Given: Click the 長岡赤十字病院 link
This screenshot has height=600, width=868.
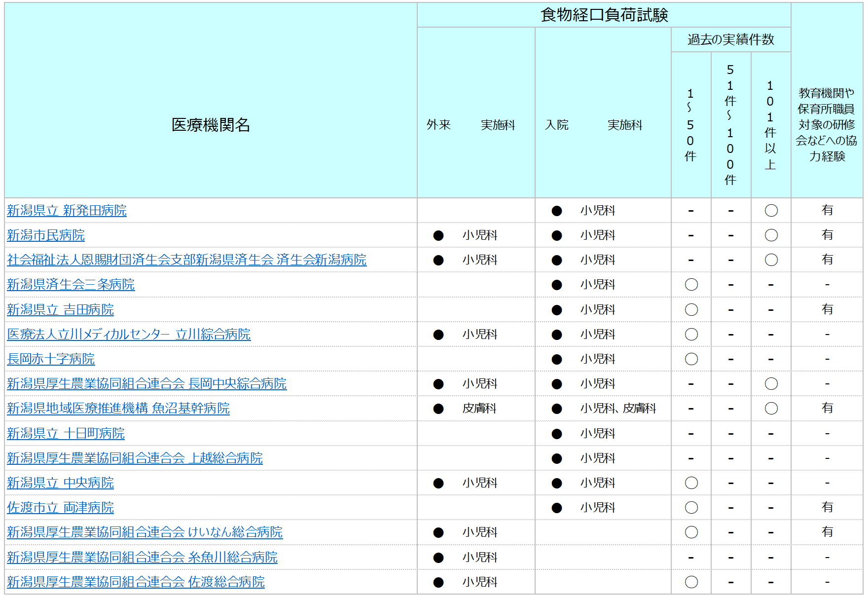Looking at the screenshot, I should (51, 359).
